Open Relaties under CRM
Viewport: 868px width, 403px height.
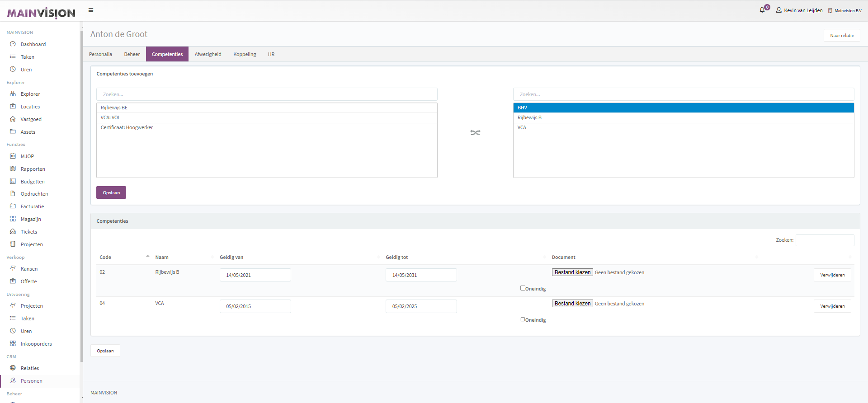pyautogui.click(x=30, y=368)
